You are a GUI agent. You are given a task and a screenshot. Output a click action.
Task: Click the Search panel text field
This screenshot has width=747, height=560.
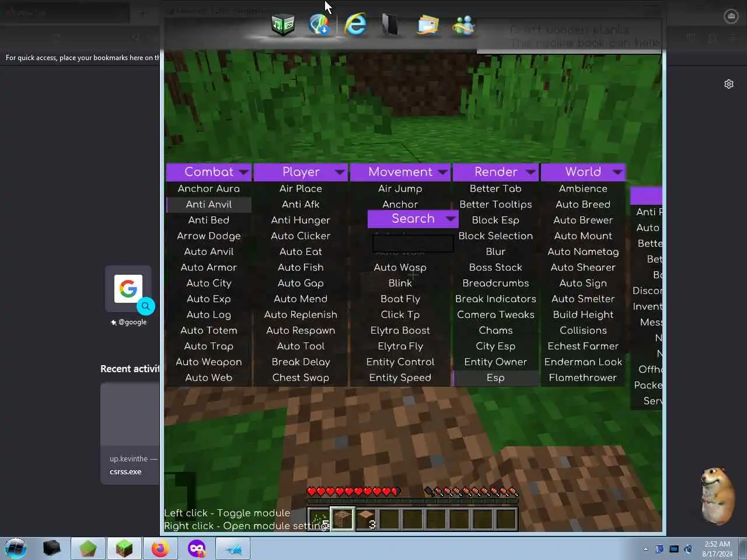point(413,243)
